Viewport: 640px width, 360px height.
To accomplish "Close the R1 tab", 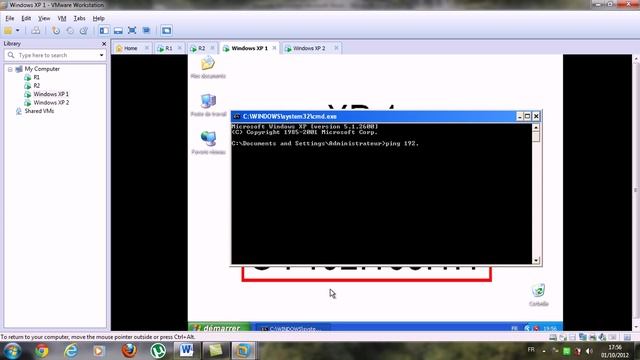I will pyautogui.click(x=180, y=48).
